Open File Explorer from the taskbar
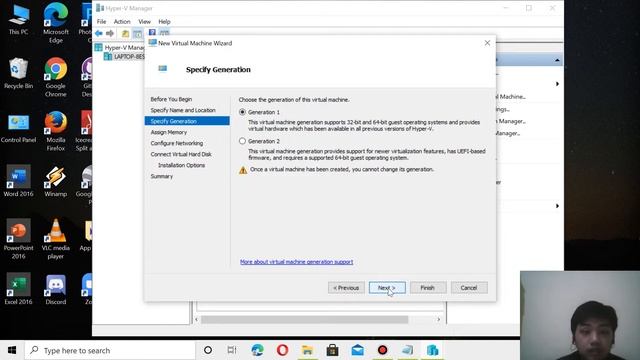Viewport: 640px width, 360px height. [307, 350]
